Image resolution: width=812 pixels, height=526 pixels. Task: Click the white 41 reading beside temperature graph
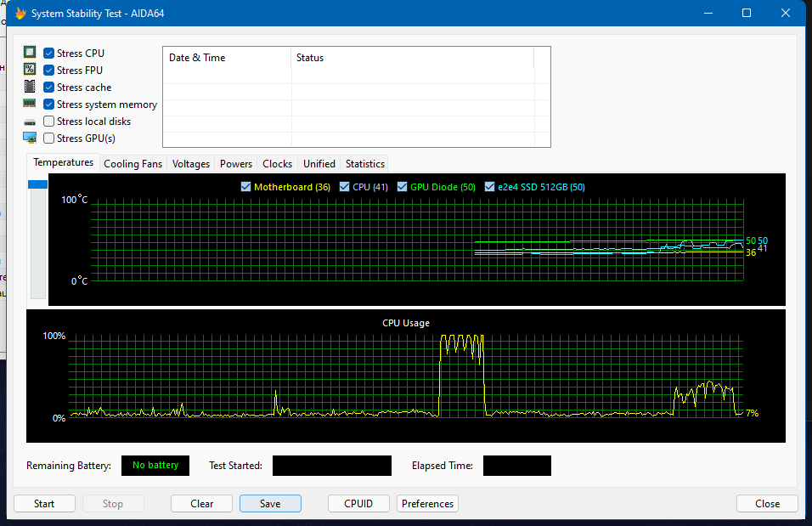[x=762, y=249]
